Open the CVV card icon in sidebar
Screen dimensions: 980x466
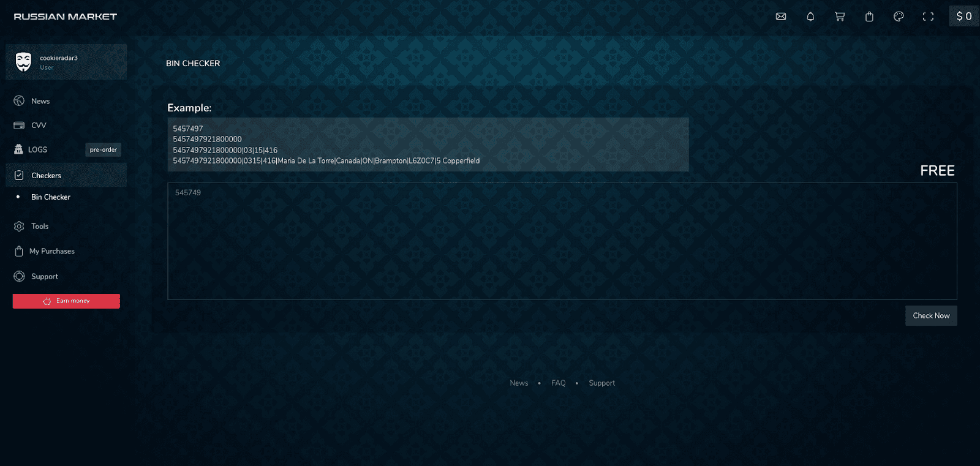(x=19, y=125)
